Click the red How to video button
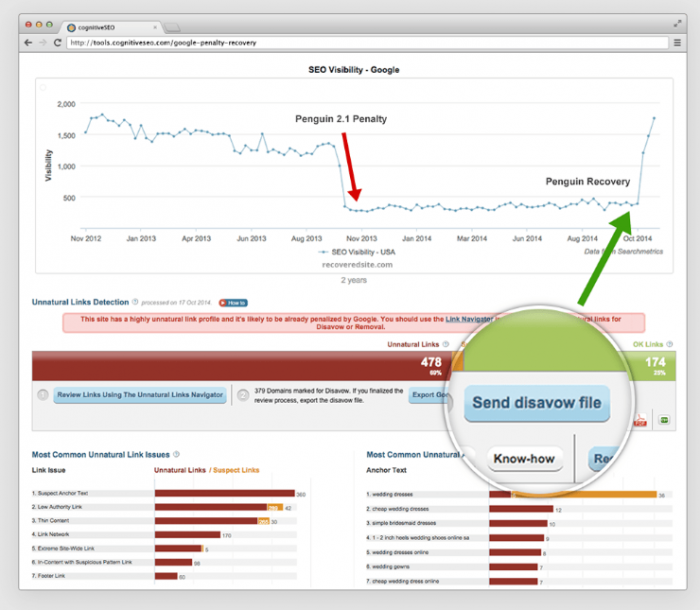 233,303
